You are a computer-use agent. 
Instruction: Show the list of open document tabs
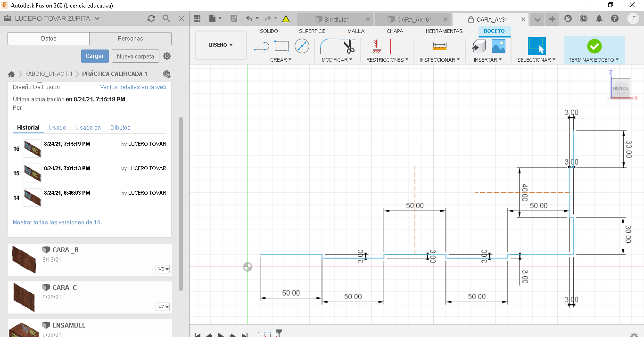[537, 19]
